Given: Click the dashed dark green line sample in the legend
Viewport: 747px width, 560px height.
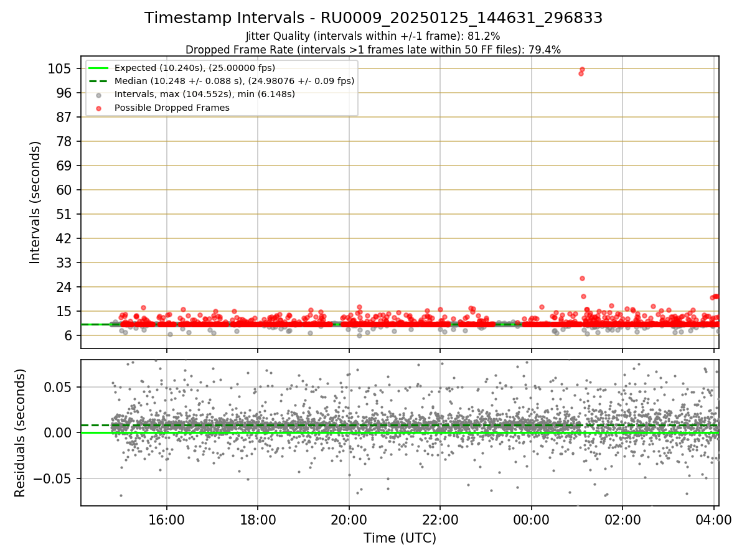Looking at the screenshot, I should coord(99,81).
